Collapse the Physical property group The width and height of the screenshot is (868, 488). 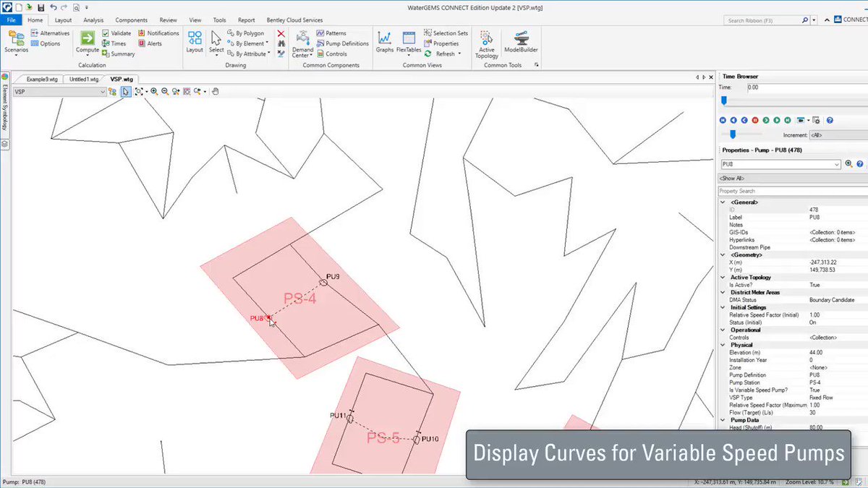coord(722,345)
